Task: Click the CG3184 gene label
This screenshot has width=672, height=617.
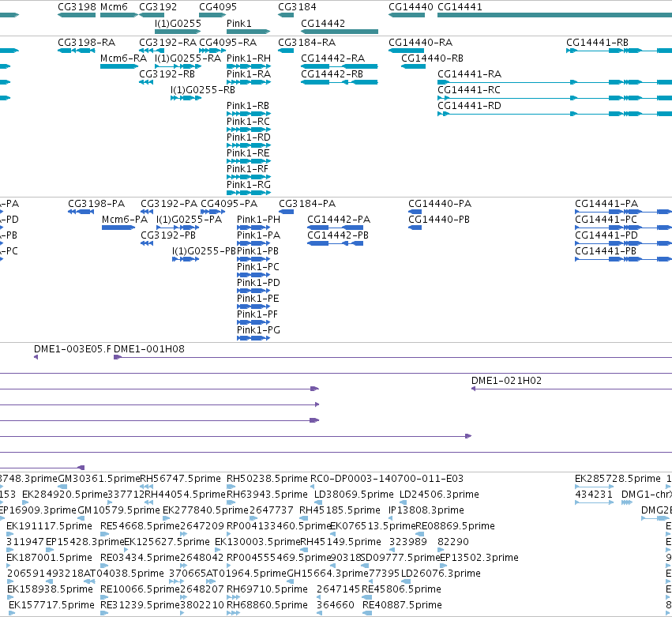Action: point(297,7)
